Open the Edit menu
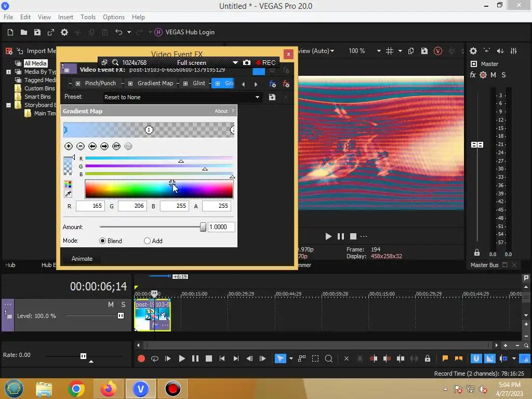This screenshot has height=399, width=532. [x=25, y=17]
